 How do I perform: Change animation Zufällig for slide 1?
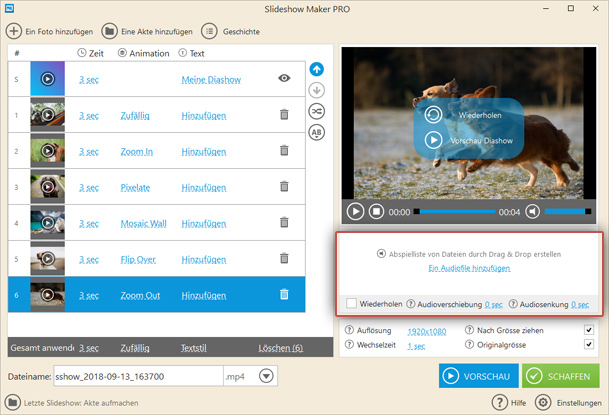[x=135, y=116]
